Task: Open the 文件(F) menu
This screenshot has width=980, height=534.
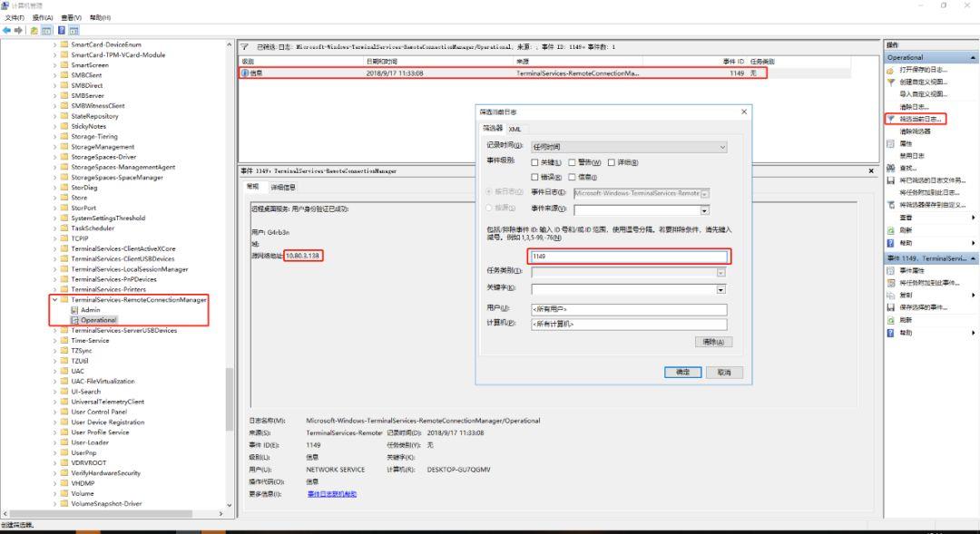Action: pyautogui.click(x=15, y=17)
